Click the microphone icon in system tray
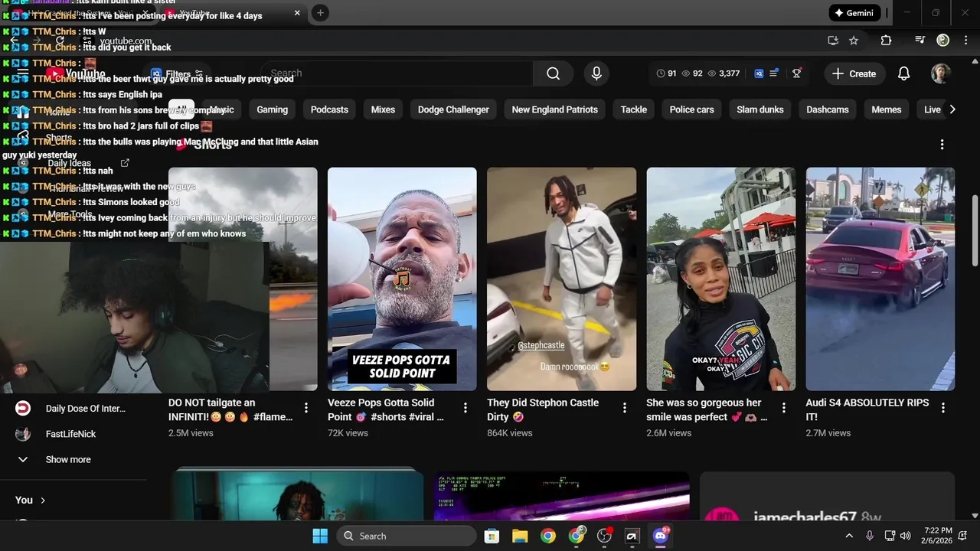Image resolution: width=980 pixels, height=551 pixels. [x=870, y=536]
